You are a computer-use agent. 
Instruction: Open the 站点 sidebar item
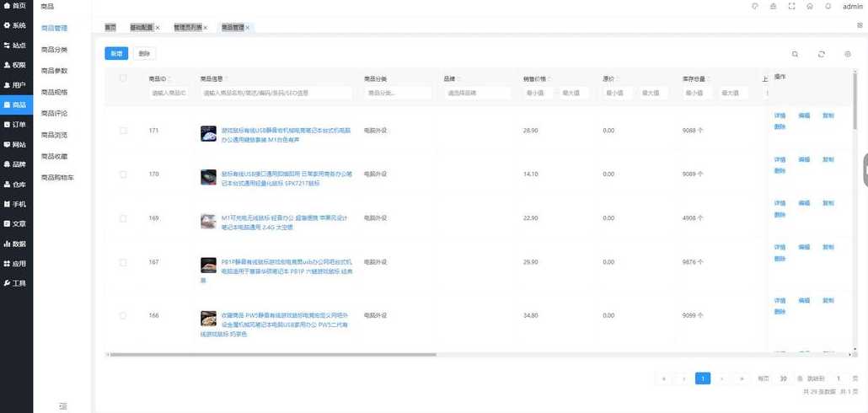pos(15,46)
